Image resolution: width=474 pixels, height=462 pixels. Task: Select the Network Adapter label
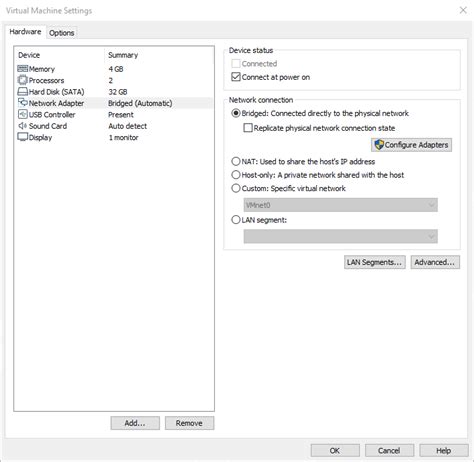[56, 103]
